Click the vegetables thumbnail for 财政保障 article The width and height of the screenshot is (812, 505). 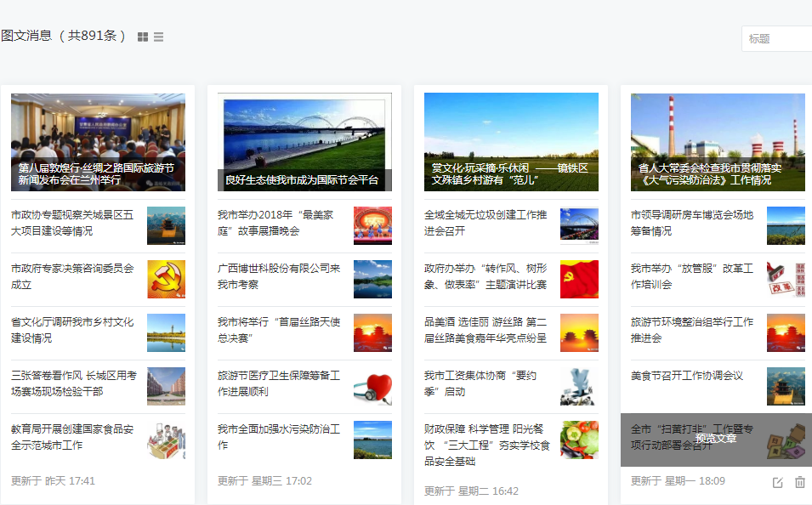pos(579,440)
